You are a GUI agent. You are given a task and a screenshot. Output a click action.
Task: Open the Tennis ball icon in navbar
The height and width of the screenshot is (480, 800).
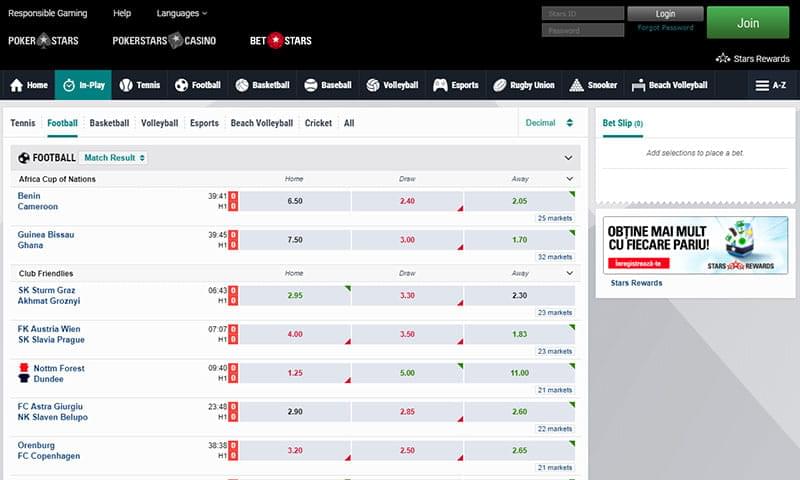126,85
